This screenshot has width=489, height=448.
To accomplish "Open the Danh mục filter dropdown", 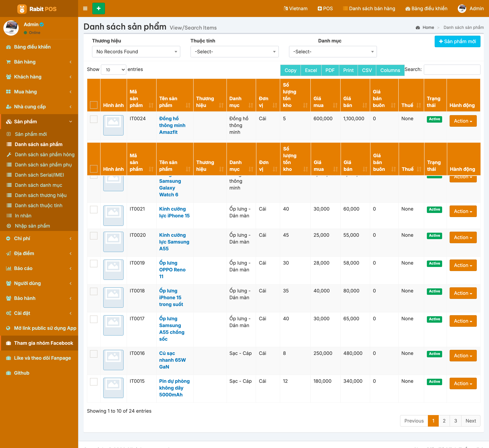I will click(x=333, y=52).
